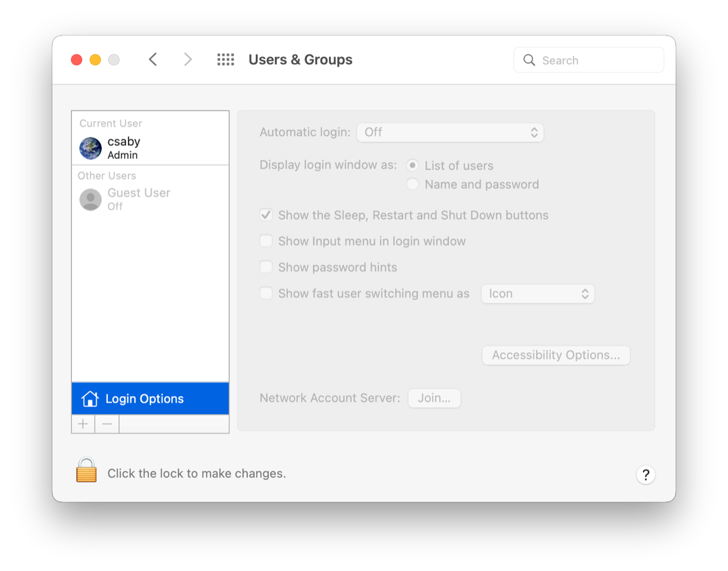Viewport: 728px width, 571px height.
Task: Select Login Options in the sidebar
Action: pyautogui.click(x=150, y=399)
